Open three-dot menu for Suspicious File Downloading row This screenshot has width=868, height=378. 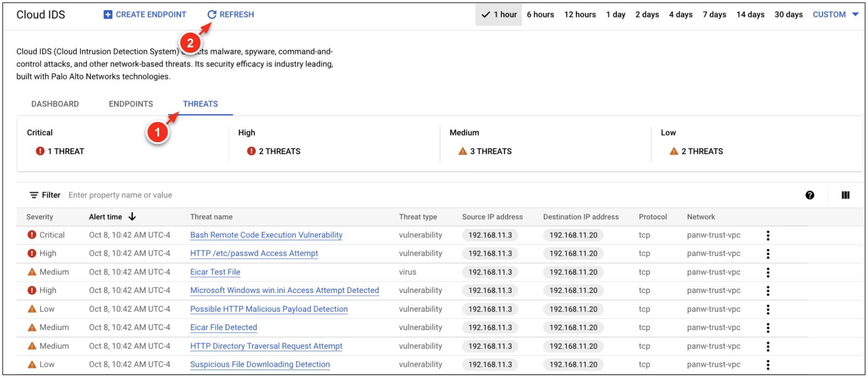point(768,365)
